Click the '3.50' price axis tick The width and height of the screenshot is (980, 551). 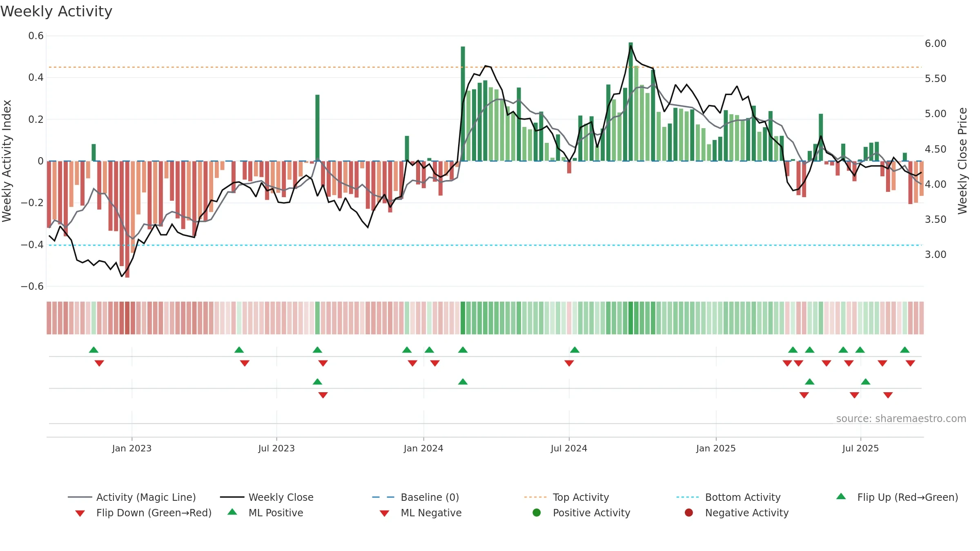(x=935, y=219)
